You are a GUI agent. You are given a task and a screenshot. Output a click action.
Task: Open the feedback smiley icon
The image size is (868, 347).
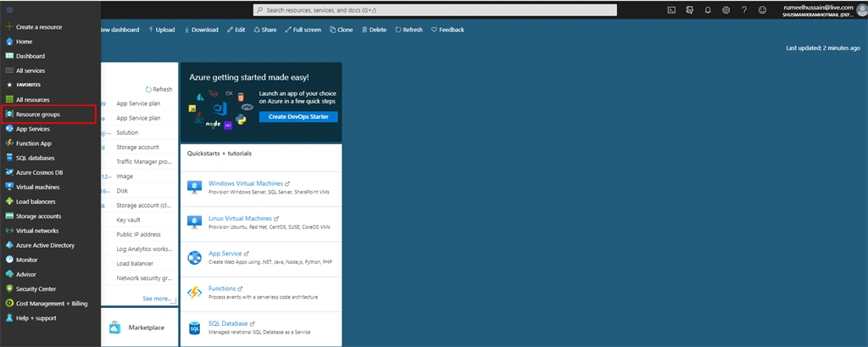[x=763, y=10]
